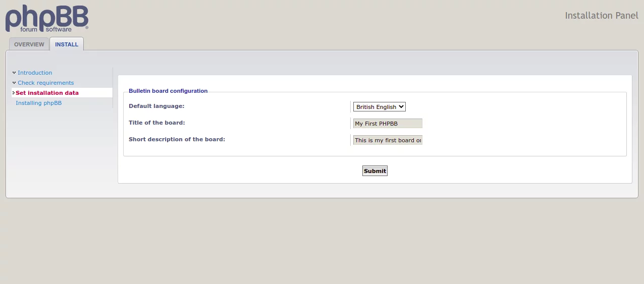644x284 pixels.
Task: Select the Set installation data step
Action: (x=47, y=93)
